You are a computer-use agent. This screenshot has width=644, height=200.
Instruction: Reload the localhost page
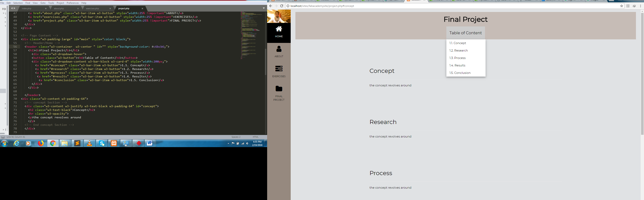point(282,6)
